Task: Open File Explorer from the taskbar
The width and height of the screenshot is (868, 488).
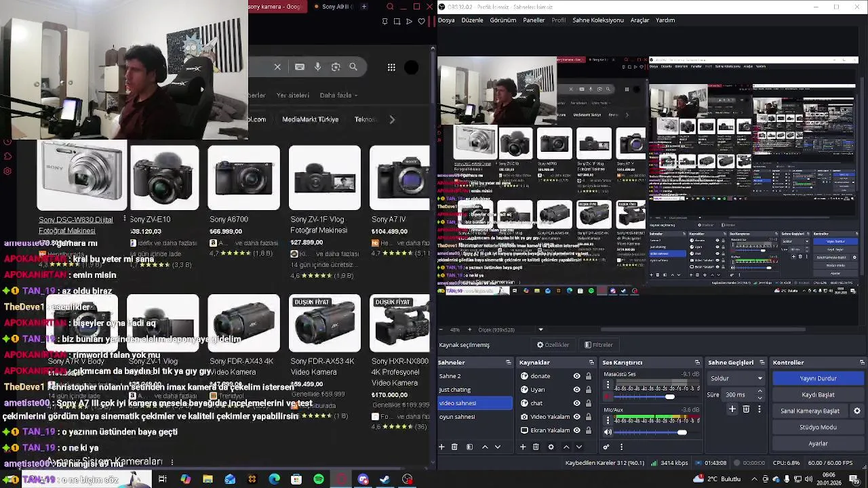Action: 208,479
